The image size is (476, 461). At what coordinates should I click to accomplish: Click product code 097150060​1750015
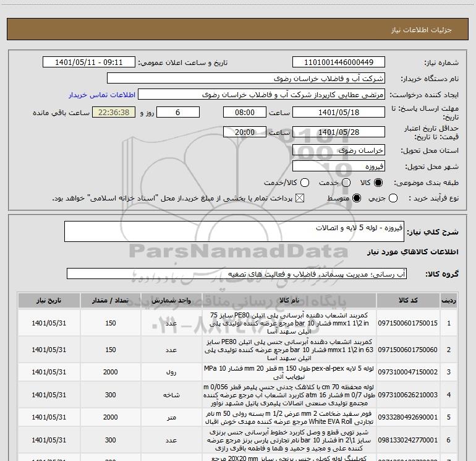point(408,323)
